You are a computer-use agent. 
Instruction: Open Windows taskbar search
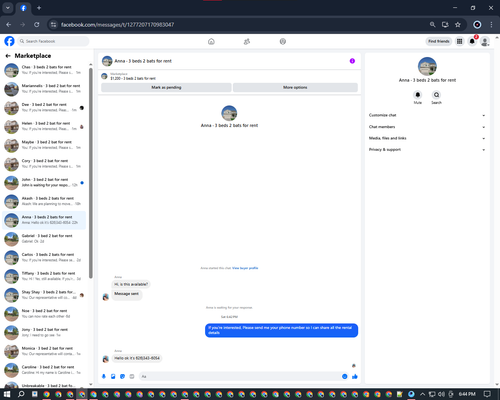[x=21, y=394]
